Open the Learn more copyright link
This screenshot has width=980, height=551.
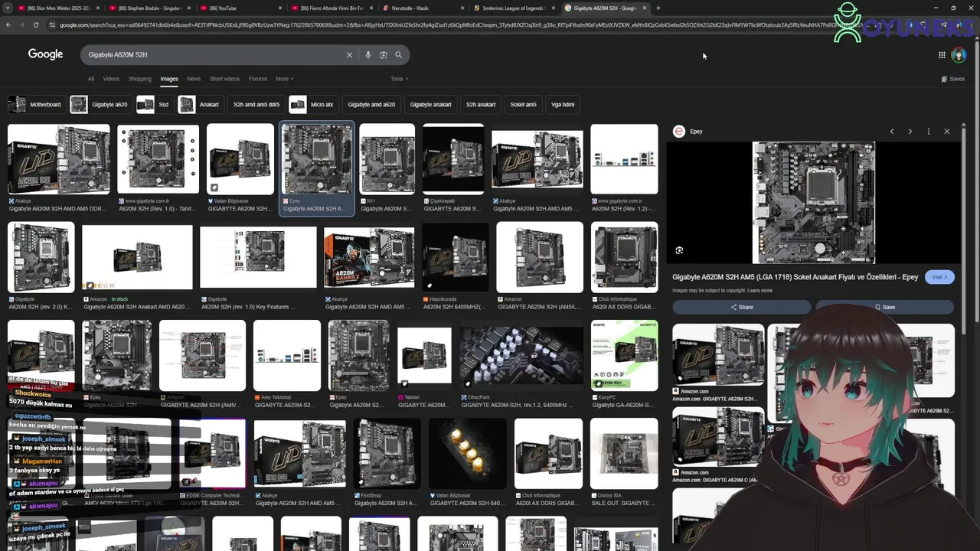(759, 291)
